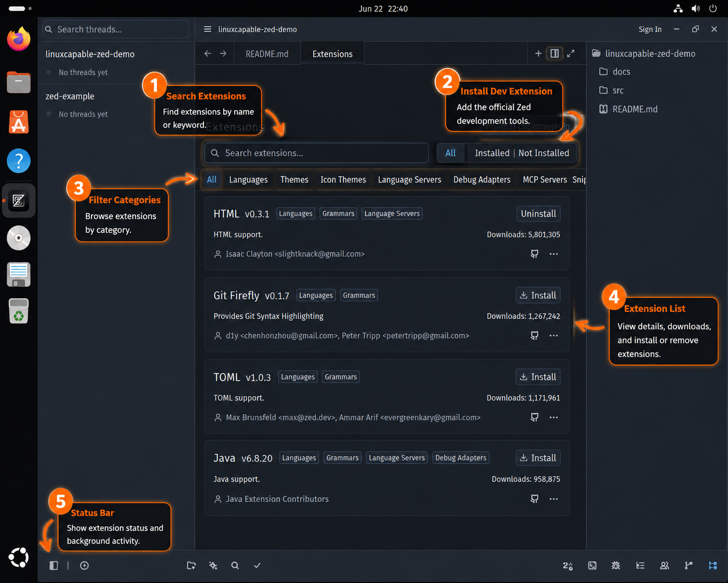This screenshot has width=728, height=583.
Task: Open the clock and calendar in top bar
Action: 383,8
